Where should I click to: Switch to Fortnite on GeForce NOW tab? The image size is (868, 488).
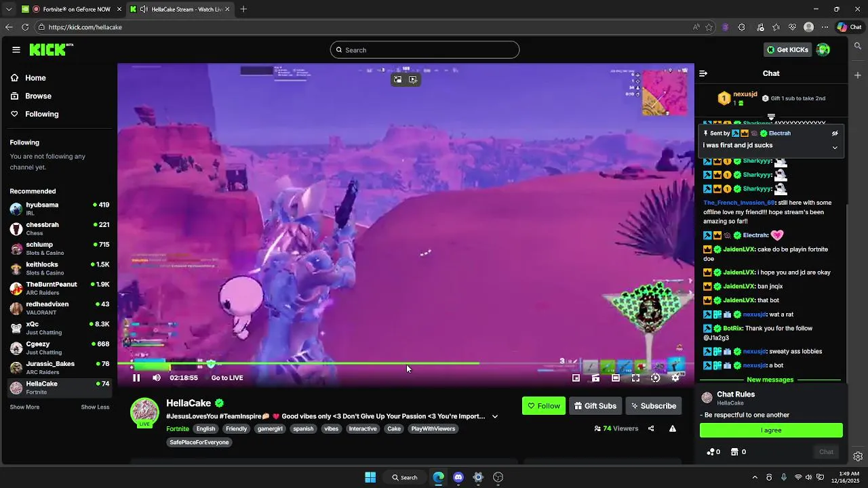click(71, 9)
